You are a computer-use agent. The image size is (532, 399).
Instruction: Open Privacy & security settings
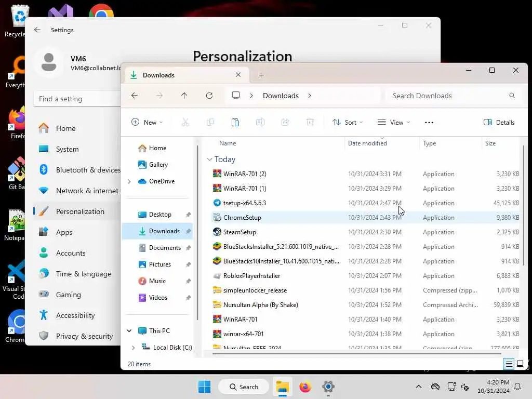(77, 336)
